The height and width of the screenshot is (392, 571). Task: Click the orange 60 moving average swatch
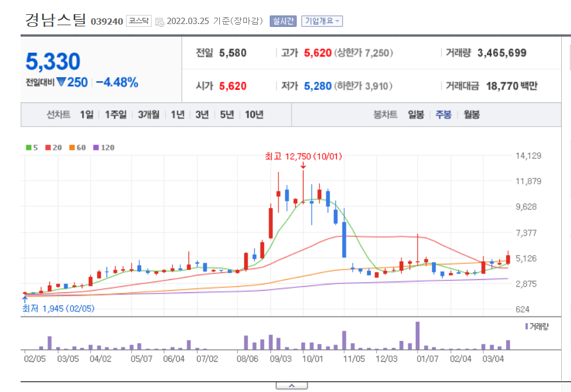pyautogui.click(x=72, y=148)
